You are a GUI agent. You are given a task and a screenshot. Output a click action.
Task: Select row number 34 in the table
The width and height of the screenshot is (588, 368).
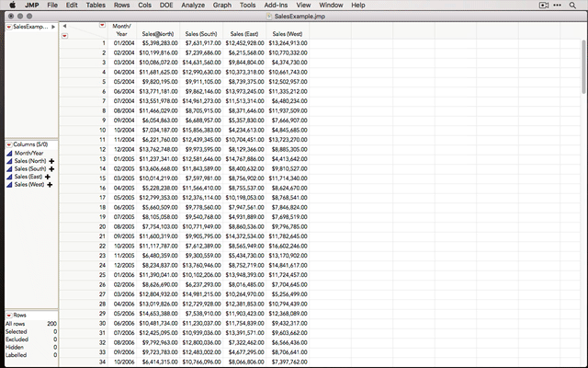coord(102,362)
